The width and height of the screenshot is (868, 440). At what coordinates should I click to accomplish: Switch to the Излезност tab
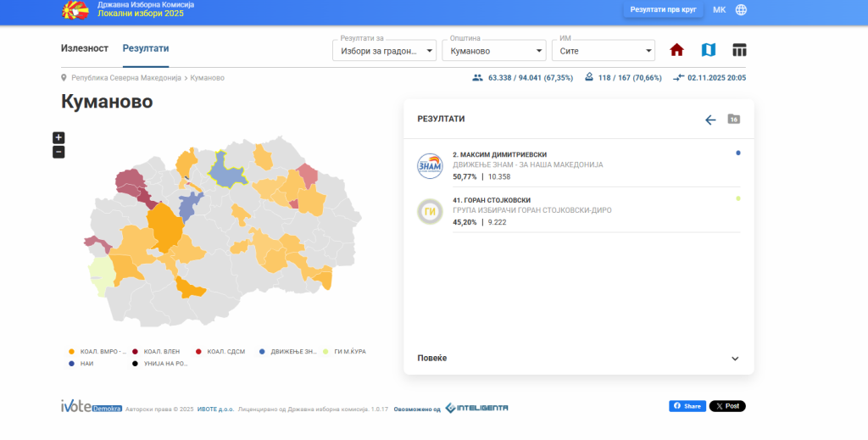pos(85,48)
